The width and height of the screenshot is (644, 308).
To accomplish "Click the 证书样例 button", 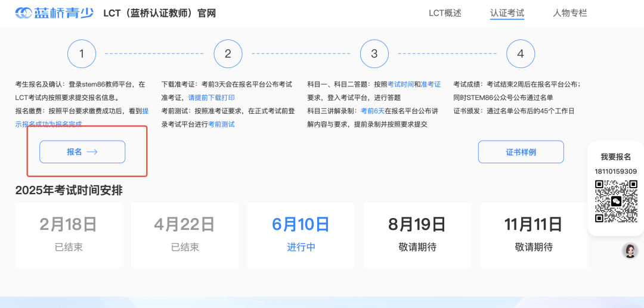I will point(521,152).
